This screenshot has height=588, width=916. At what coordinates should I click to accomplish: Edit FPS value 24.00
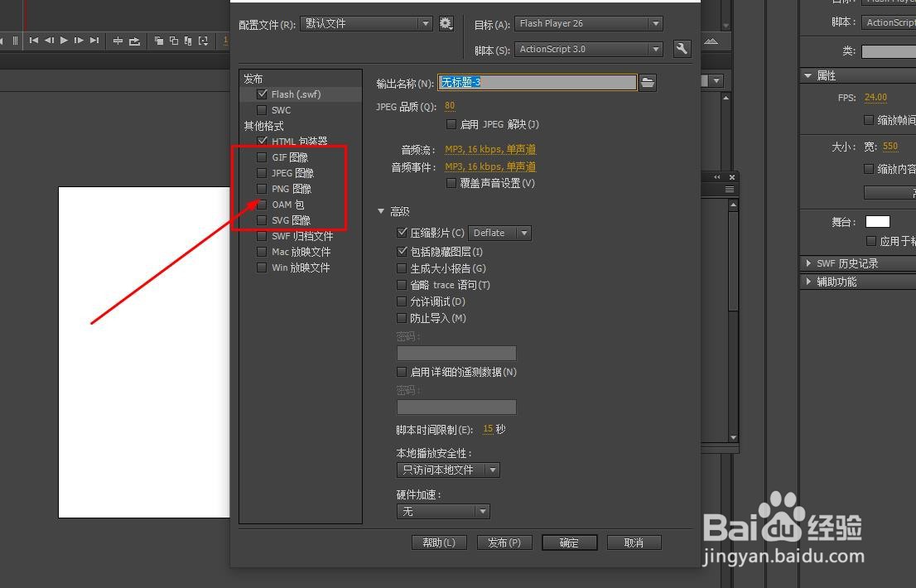(875, 98)
